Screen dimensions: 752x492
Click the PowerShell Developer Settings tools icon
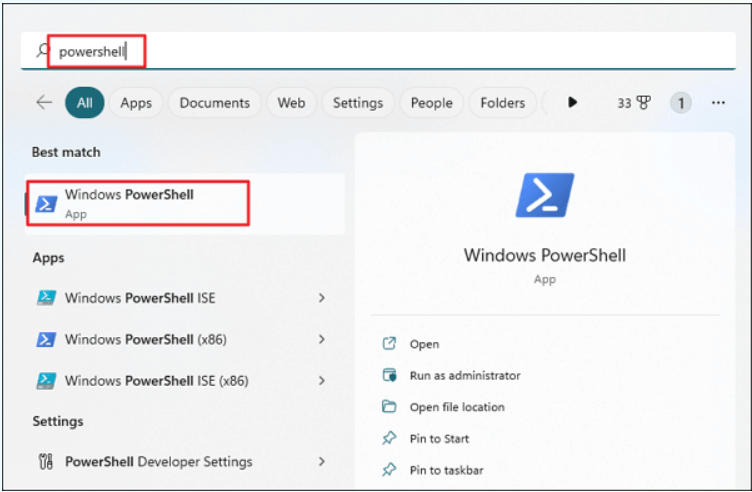[x=46, y=461]
